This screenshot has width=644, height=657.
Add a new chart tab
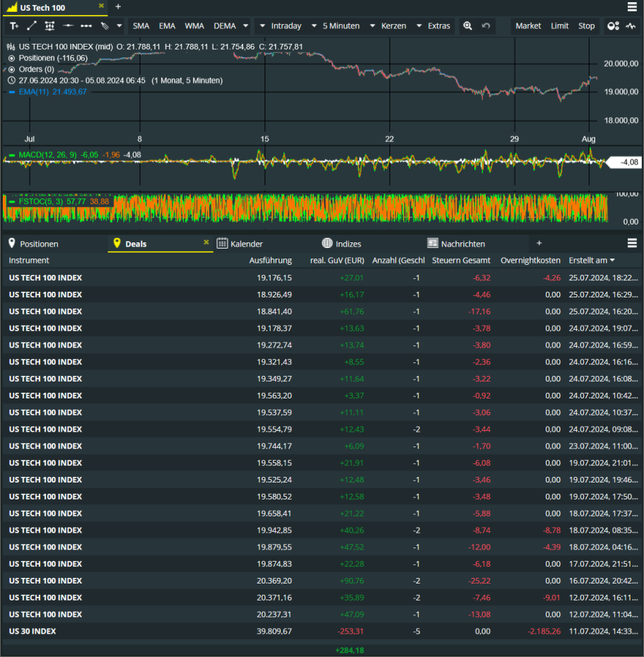pyautogui.click(x=118, y=6)
